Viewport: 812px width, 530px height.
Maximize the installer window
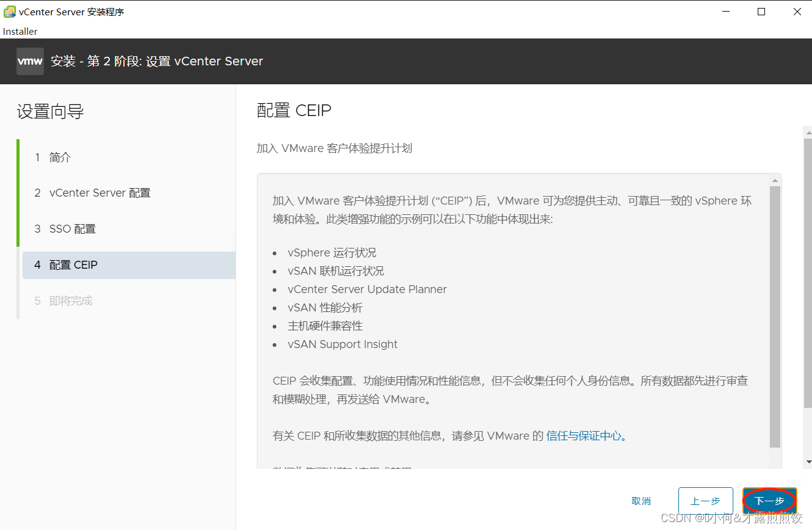click(x=761, y=12)
